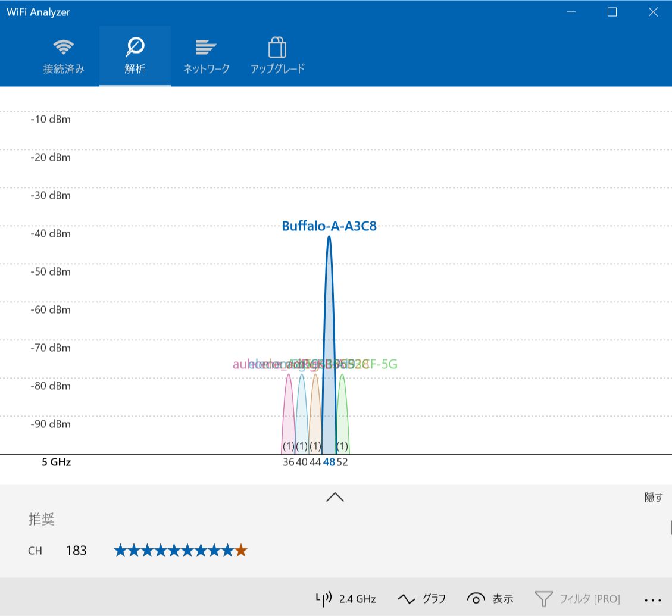Click the star rating bar for CH 183
672x616 pixels.
tap(180, 551)
